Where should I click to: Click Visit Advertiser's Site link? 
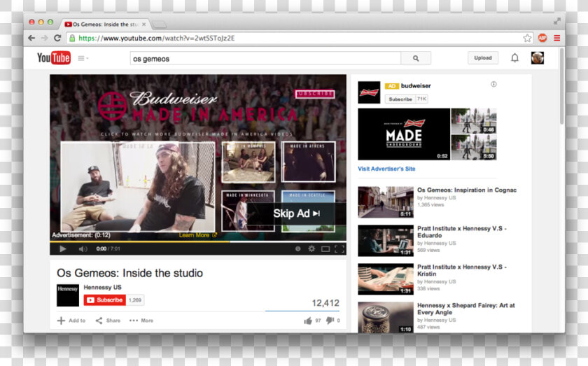386,169
